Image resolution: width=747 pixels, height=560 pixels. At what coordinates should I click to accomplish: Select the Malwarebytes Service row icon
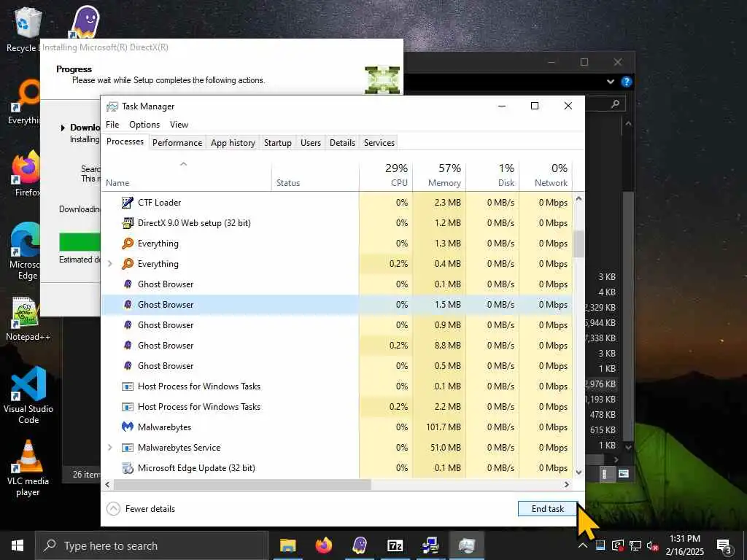pyautogui.click(x=127, y=448)
